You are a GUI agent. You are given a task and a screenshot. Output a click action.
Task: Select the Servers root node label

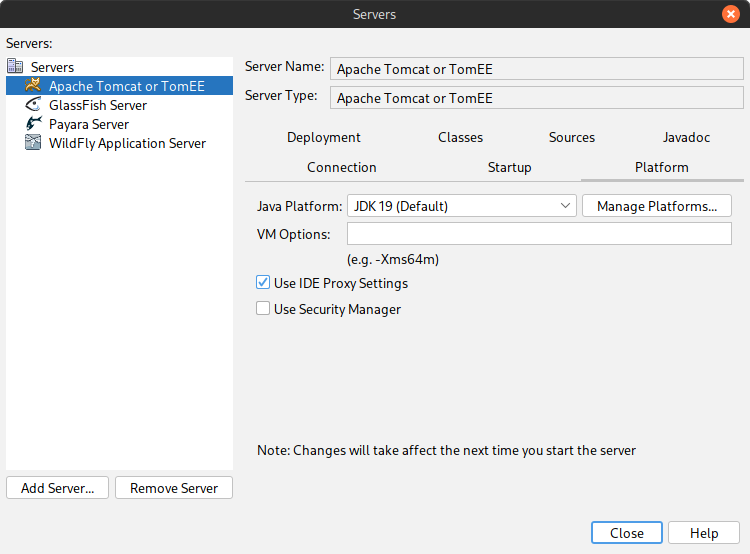[52, 67]
